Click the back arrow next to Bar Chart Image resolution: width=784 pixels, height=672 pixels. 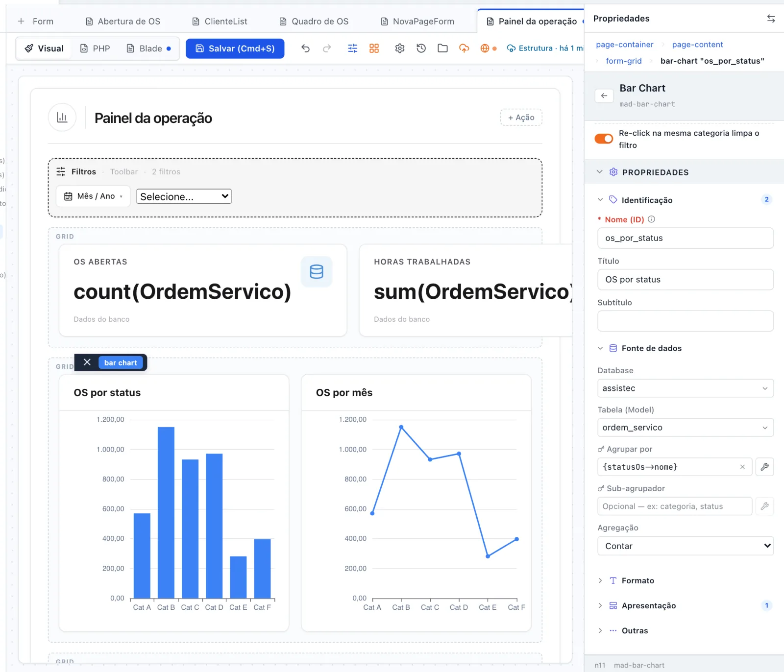pyautogui.click(x=604, y=96)
